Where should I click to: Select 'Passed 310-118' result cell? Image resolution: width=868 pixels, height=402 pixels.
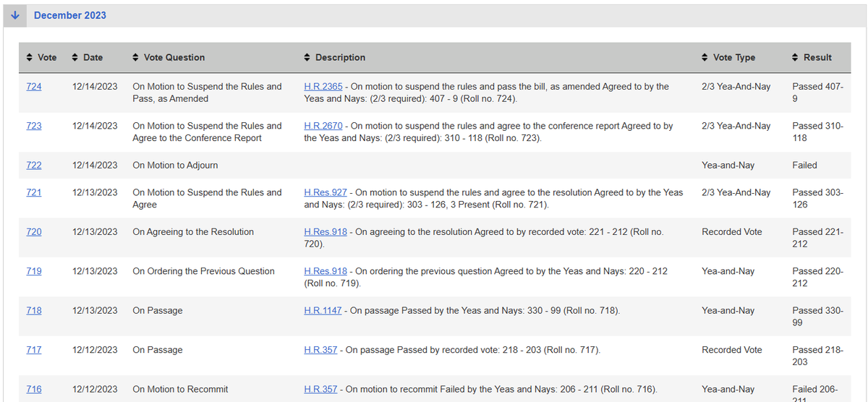pos(817,132)
